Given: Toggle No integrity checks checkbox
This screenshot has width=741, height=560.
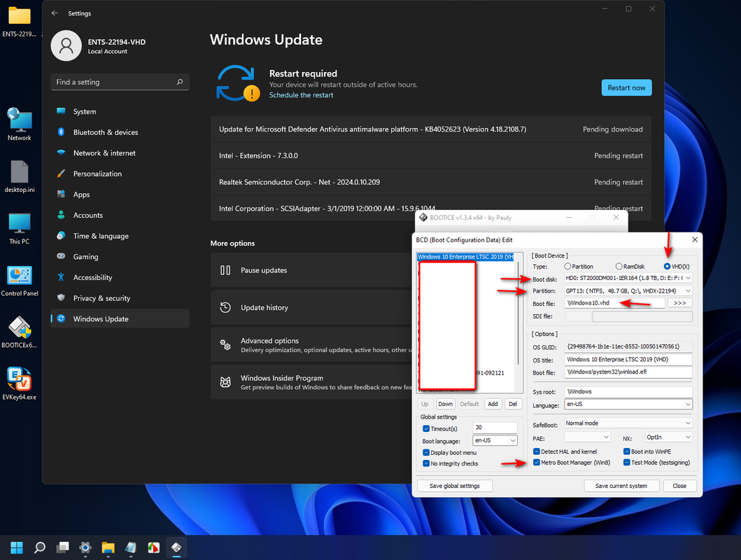Looking at the screenshot, I should (426, 463).
